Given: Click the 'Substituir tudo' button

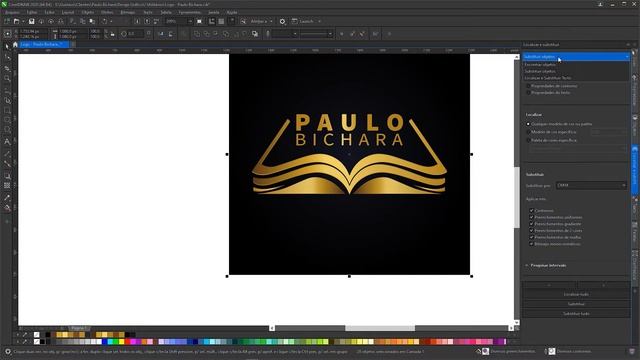Looking at the screenshot, I should click(576, 314).
